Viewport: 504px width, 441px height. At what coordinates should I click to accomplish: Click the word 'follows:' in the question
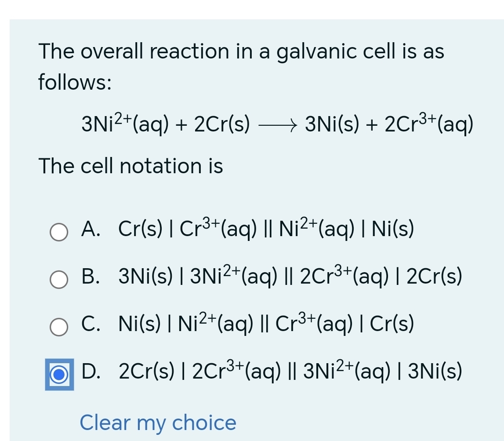(x=75, y=83)
